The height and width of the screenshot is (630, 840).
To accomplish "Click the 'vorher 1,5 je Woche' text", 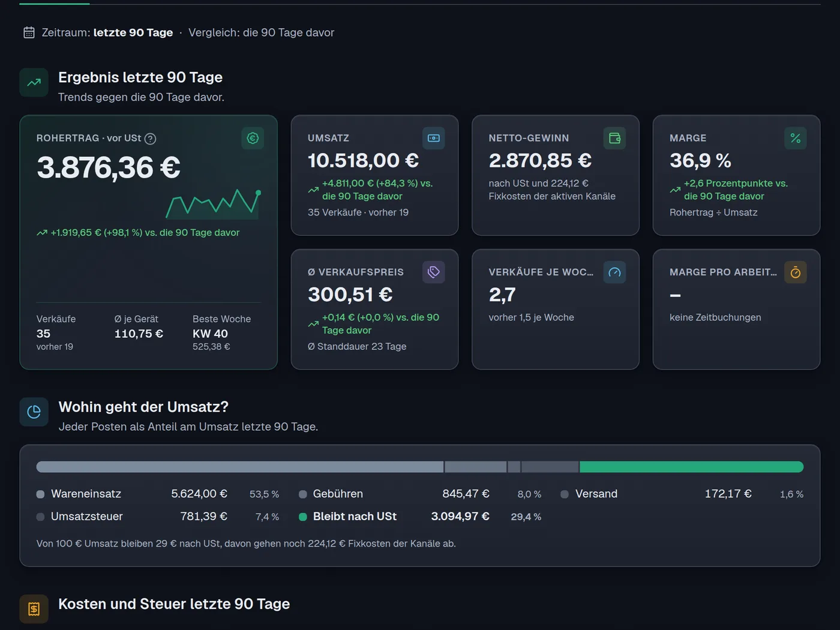I will [x=531, y=317].
